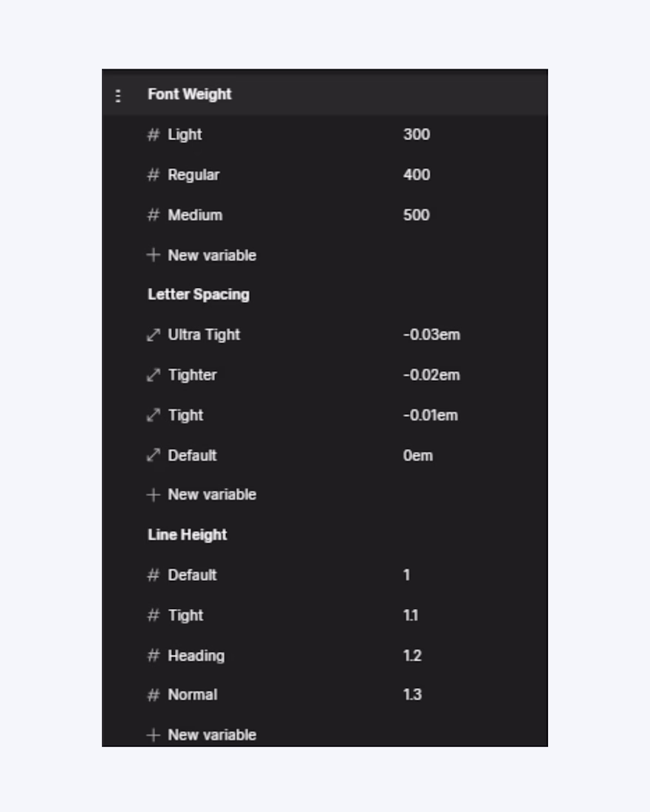Edit the Default letter spacing value 0em

coord(418,455)
